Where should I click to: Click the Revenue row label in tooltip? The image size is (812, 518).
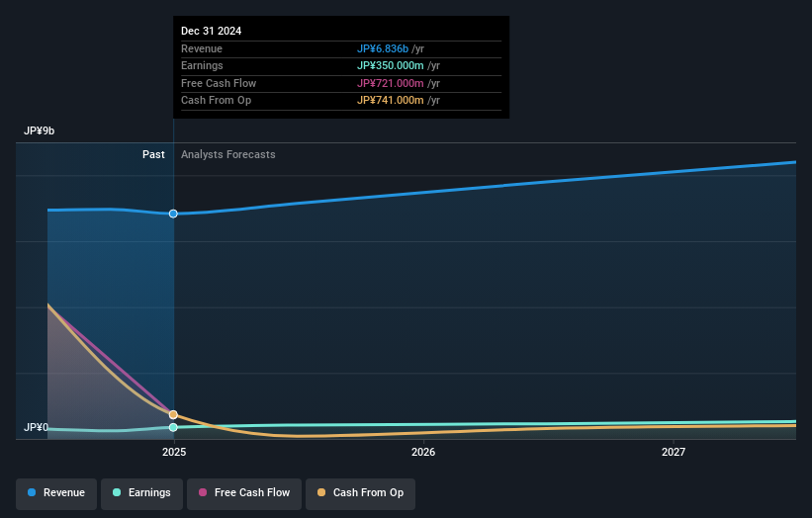[x=202, y=48]
